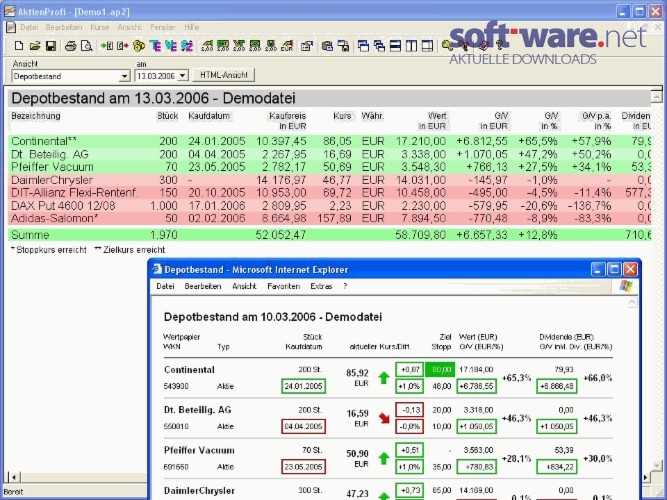Open the Extras menu in Internet Explorer
This screenshot has height=500, width=667.
[x=321, y=286]
